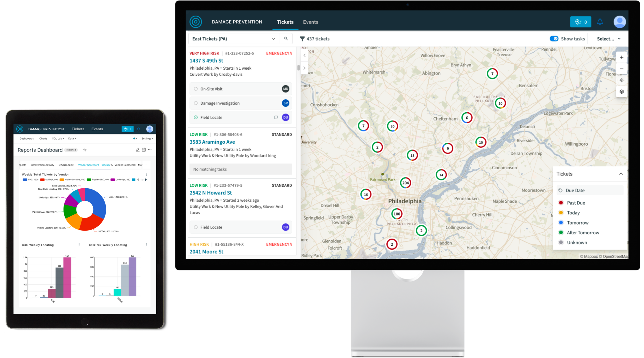
Task: Zoom in with the map plus button
Action: tap(621, 57)
